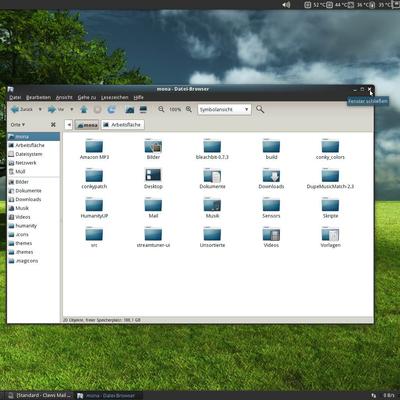Click the stop loading icon

[x=97, y=109]
